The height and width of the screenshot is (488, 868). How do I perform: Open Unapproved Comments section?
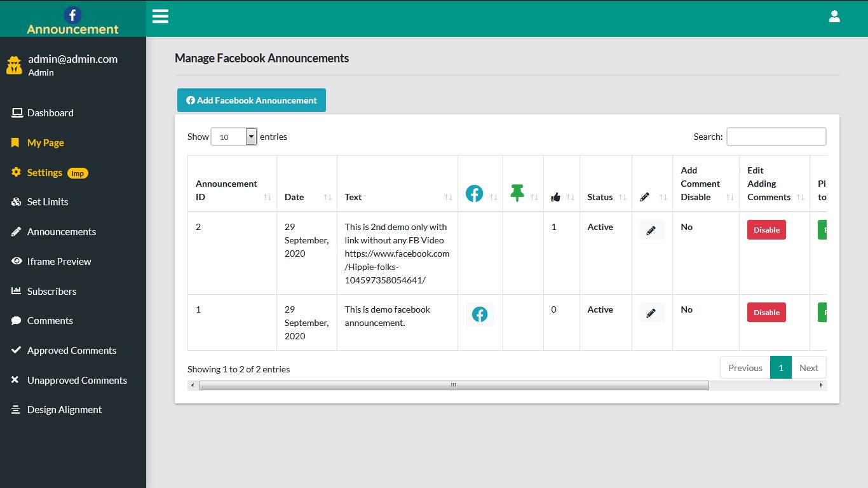click(x=76, y=380)
